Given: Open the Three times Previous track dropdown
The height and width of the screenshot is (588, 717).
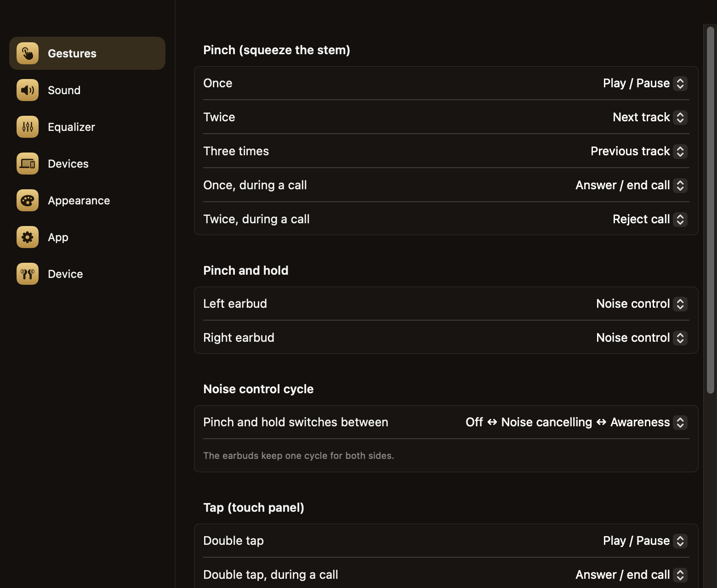Looking at the screenshot, I should (639, 151).
